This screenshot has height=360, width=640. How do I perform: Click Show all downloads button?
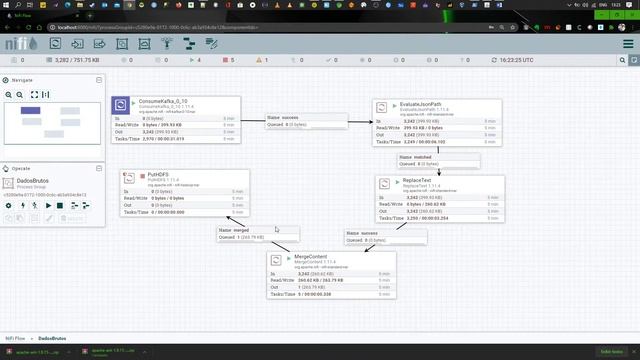[611, 351]
